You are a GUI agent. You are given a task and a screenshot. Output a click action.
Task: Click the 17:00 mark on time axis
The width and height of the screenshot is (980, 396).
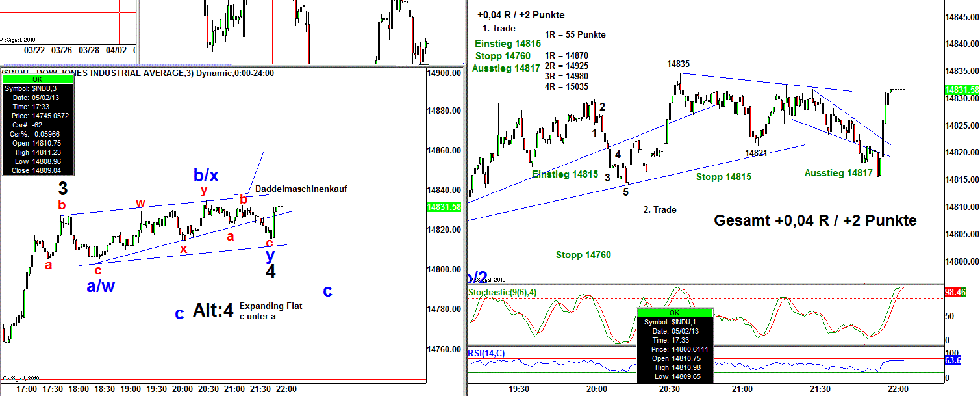(x=27, y=389)
